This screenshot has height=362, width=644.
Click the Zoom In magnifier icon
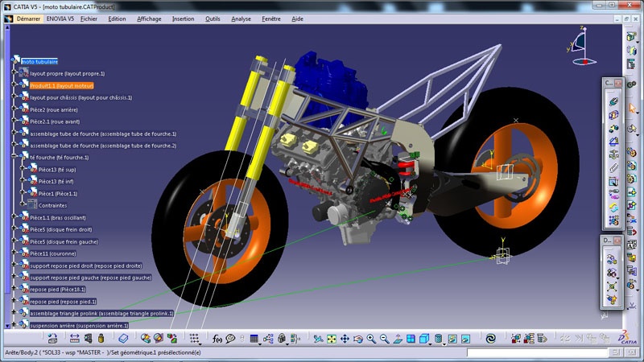[370, 339]
